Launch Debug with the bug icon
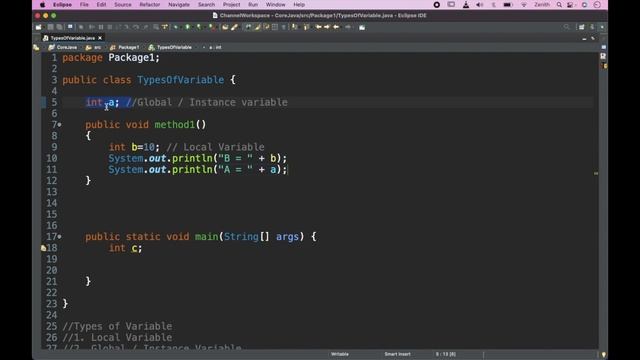Screen dimensions: 640x360 tap(176, 27)
